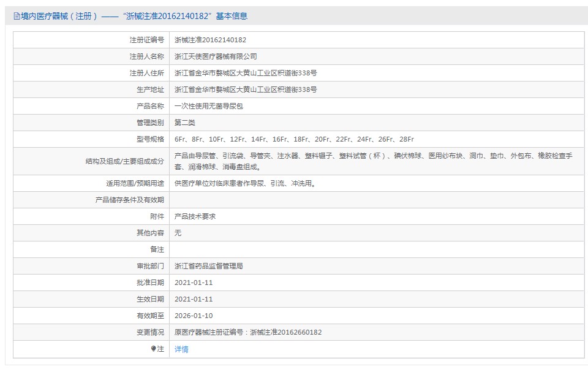Screen dimensions: 588x372
Task: Click the 型号规格 label
Action: pos(151,139)
